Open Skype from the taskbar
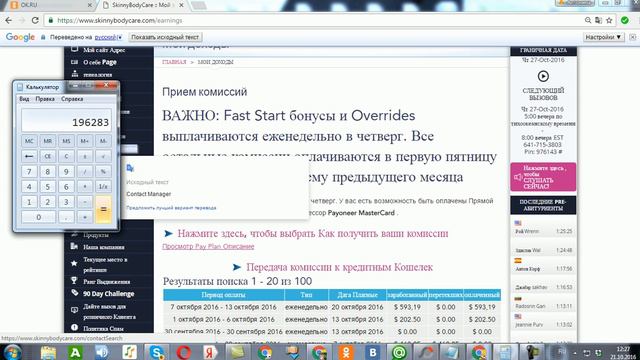640x360 pixels. pos(157,352)
